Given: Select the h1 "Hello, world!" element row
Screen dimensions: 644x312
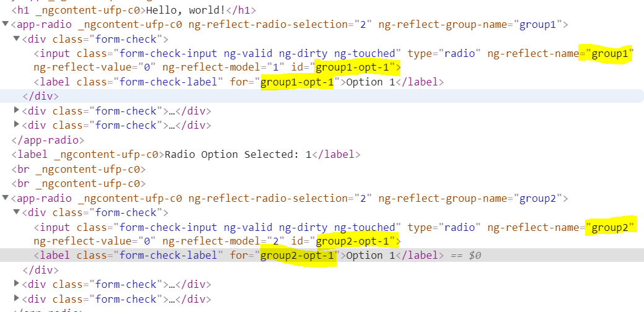Looking at the screenshot, I should [134, 10].
